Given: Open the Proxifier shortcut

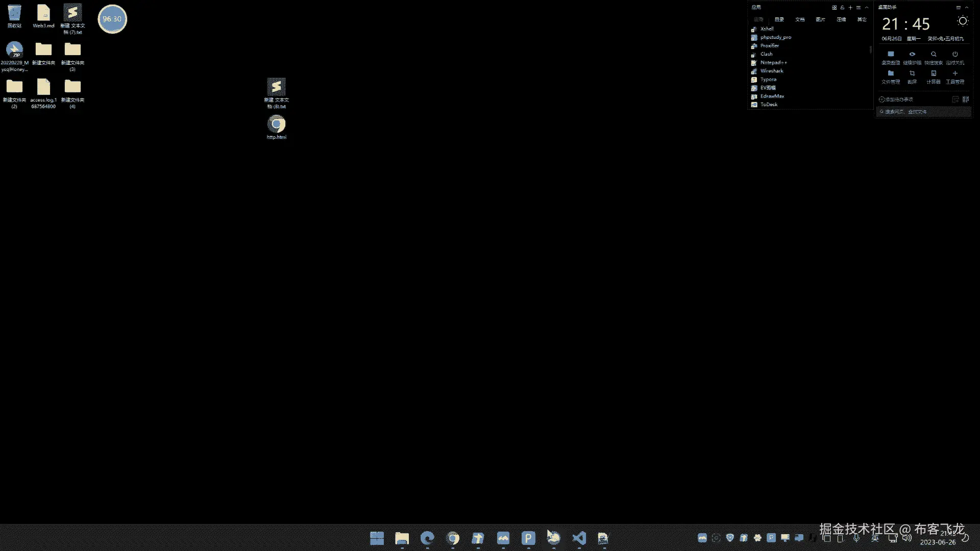Looking at the screenshot, I should click(769, 46).
